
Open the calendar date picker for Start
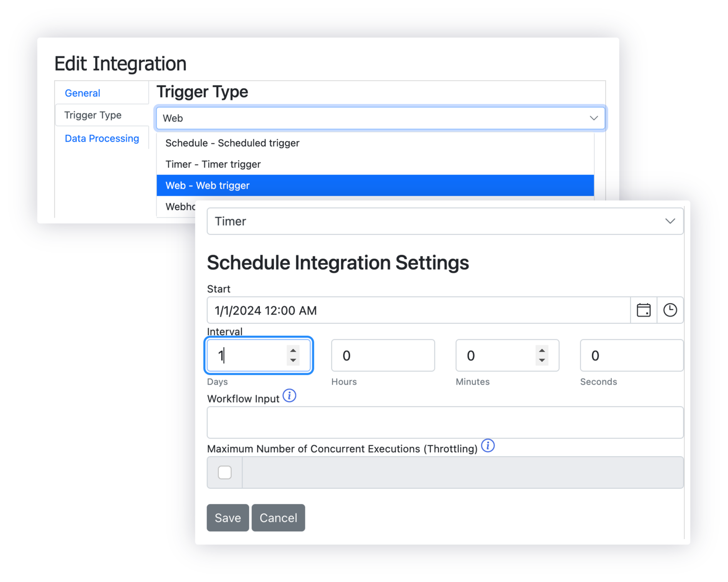[x=644, y=310]
